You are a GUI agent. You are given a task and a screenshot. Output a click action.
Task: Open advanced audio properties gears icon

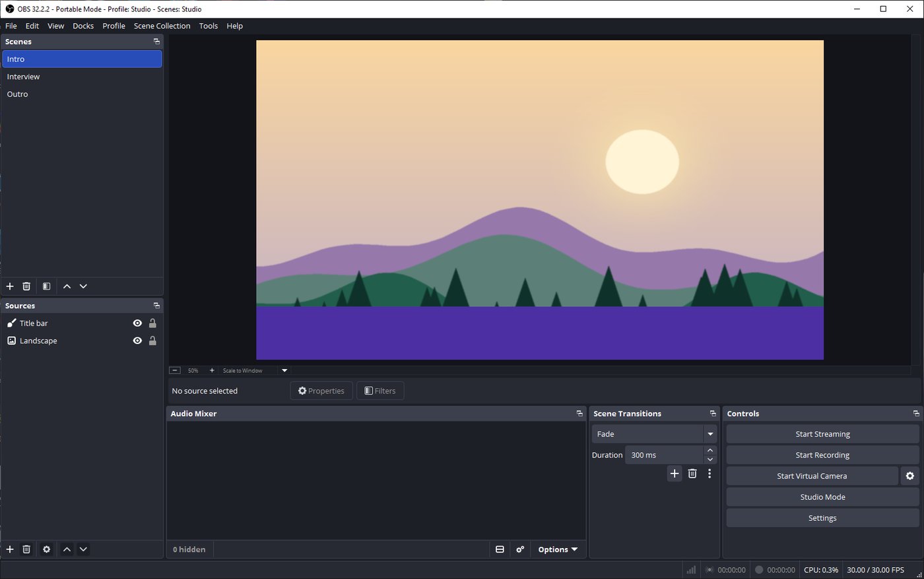pyautogui.click(x=520, y=549)
